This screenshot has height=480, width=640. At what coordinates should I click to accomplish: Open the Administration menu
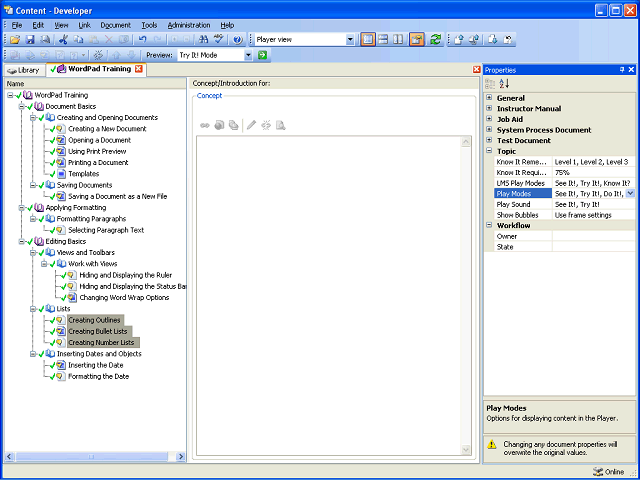point(189,25)
